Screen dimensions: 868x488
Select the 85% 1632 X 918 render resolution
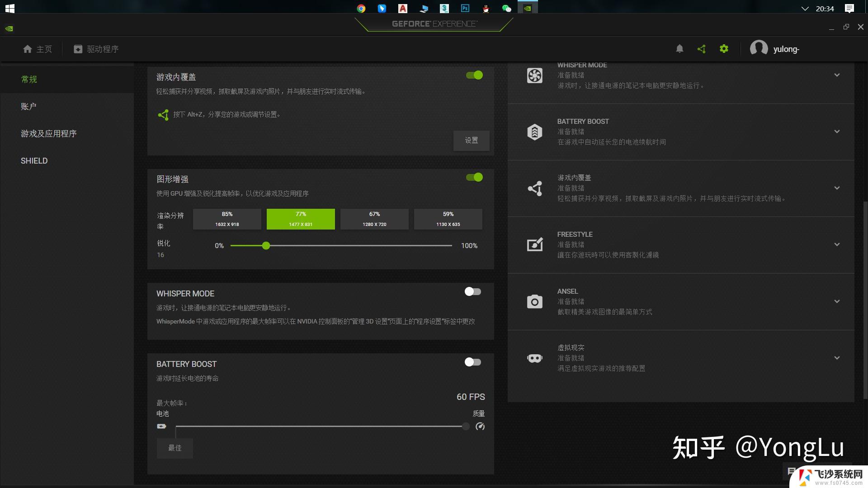click(x=227, y=219)
